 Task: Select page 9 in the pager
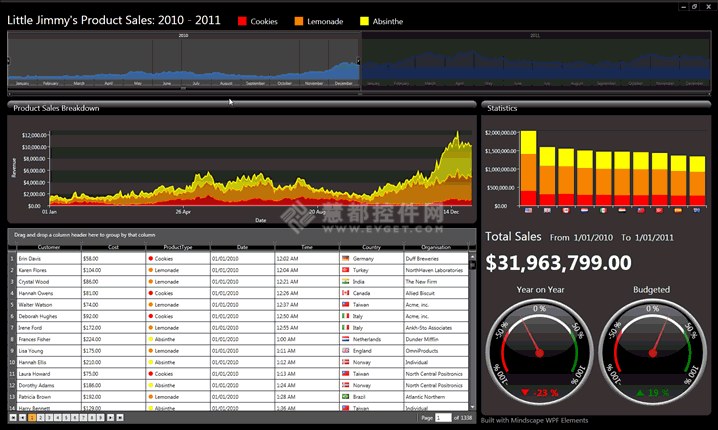point(101,418)
